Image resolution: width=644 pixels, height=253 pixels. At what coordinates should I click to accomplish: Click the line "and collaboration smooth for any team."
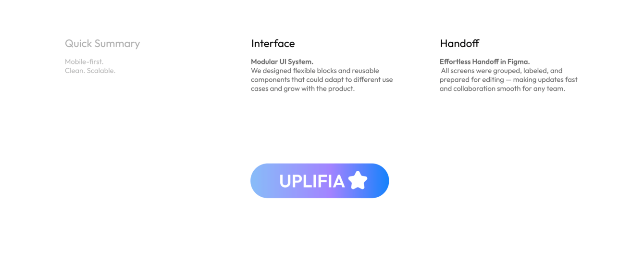pos(502,89)
